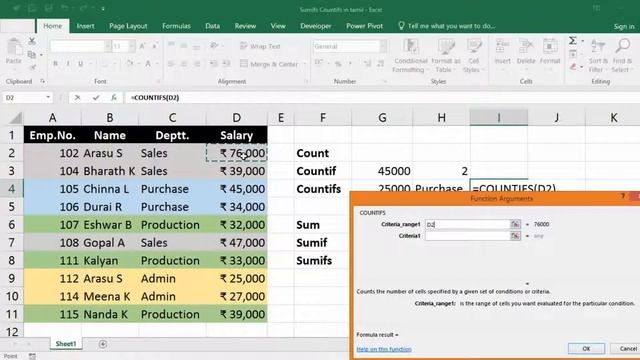The height and width of the screenshot is (360, 640).
Task: Click the Decrease Decimal icon
Action: click(x=380, y=64)
